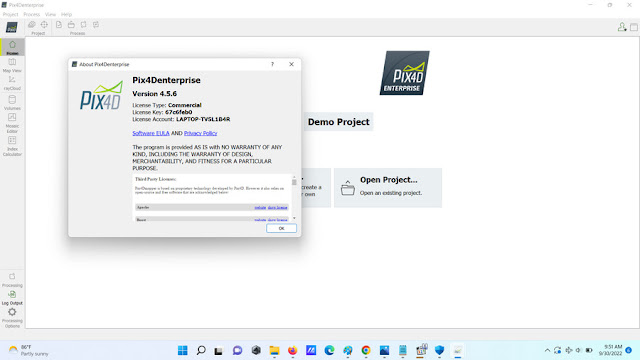Open the Home view in sidebar
This screenshot has width=640, height=360.
12,47
